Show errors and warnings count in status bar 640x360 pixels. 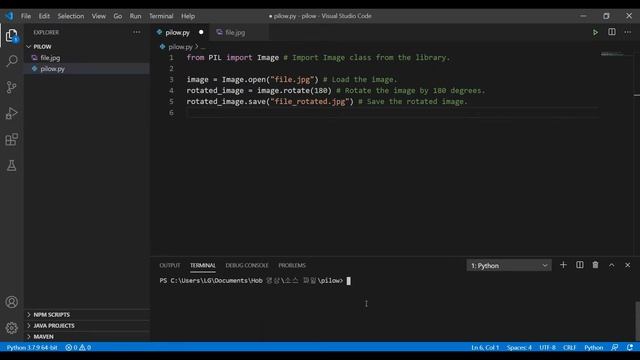[x=78, y=347]
